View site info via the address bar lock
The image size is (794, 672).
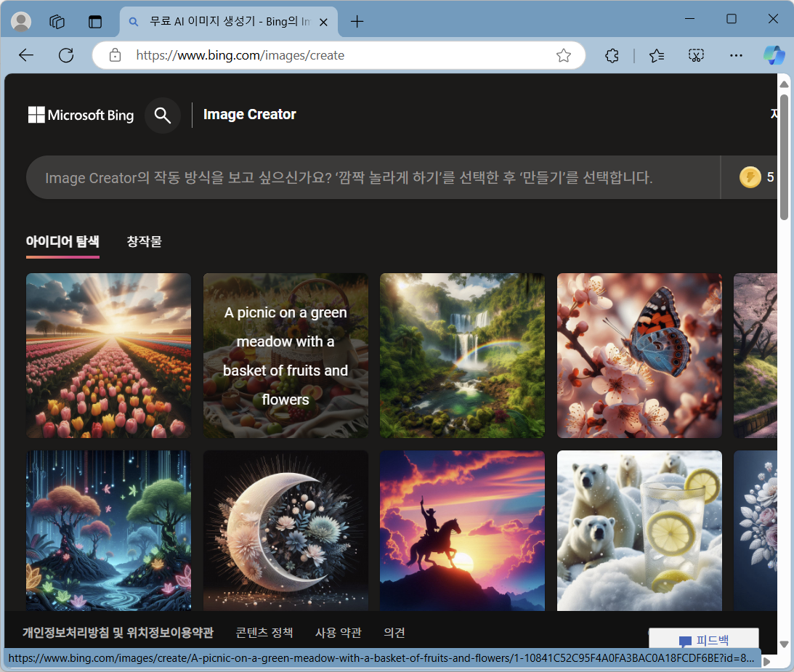click(115, 55)
